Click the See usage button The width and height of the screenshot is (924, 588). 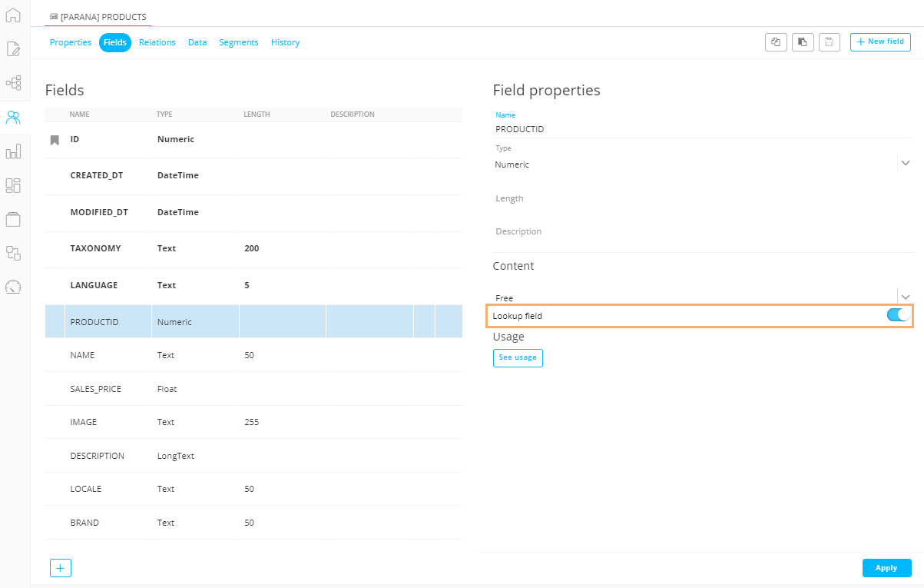pos(518,357)
